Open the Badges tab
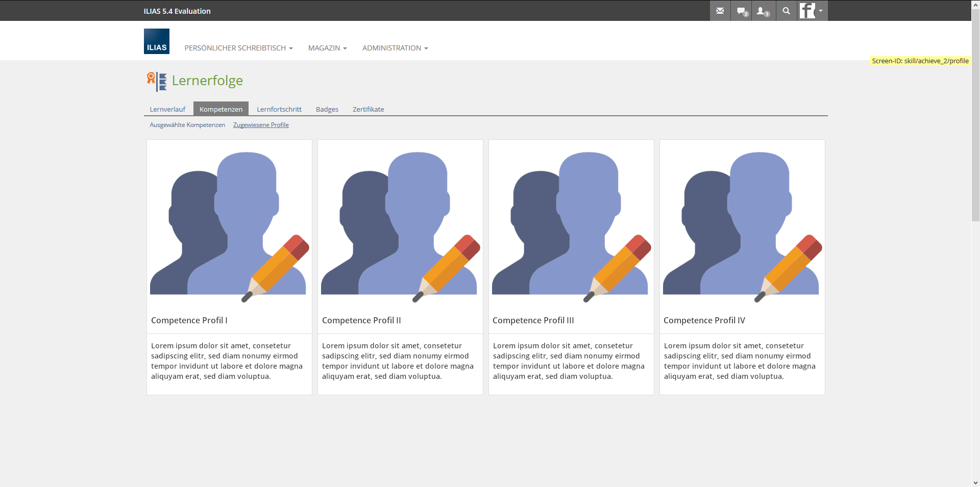This screenshot has width=980, height=487. click(x=327, y=109)
